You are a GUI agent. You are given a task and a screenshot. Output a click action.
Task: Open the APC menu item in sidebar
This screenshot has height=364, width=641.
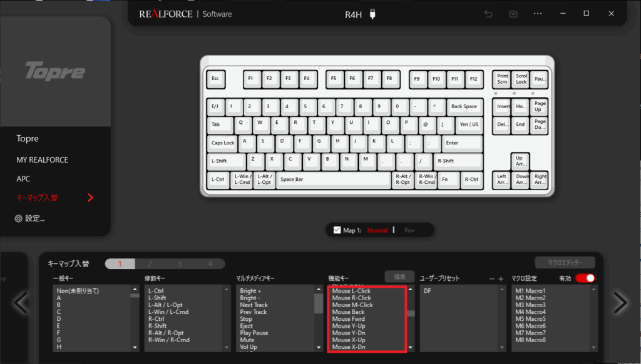pyautogui.click(x=23, y=179)
